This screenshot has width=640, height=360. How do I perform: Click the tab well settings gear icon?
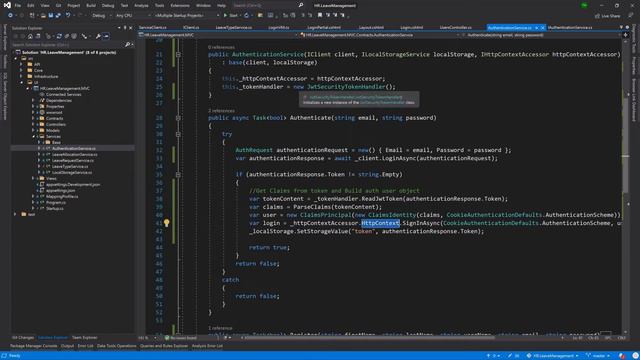click(627, 27)
